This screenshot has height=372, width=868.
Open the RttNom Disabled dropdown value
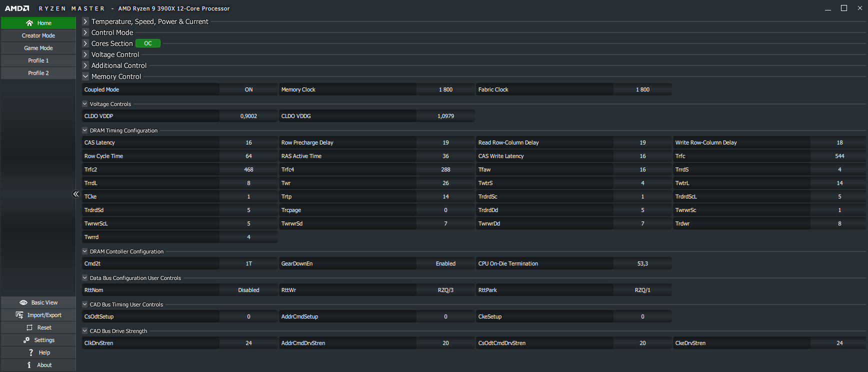[248, 290]
